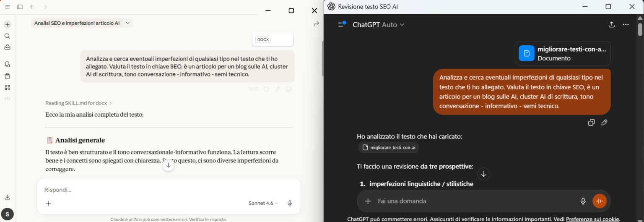Focus the Rispondi... input field in Claude
Screen dimensions: 644x222
click(169, 190)
